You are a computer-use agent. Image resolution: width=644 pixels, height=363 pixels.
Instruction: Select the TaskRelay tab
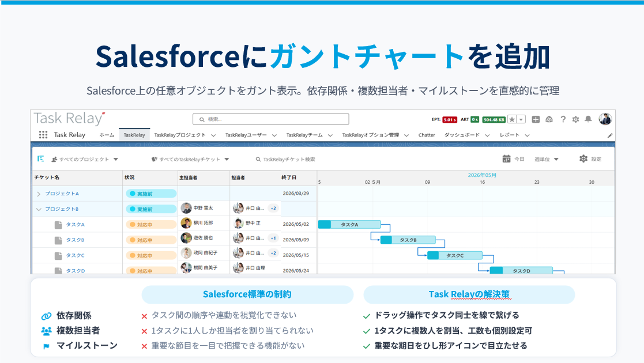(134, 135)
